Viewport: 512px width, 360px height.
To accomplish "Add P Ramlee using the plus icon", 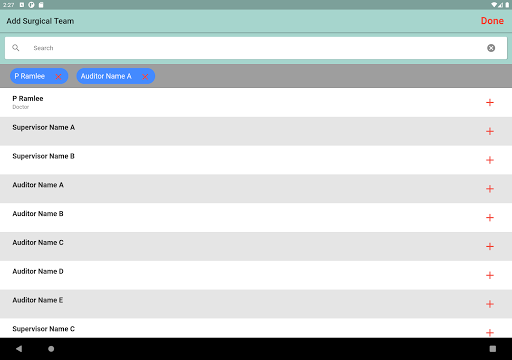I will coord(490,102).
